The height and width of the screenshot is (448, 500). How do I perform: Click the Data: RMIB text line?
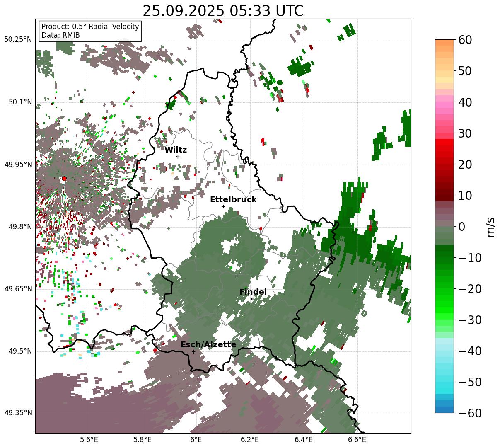[60, 35]
